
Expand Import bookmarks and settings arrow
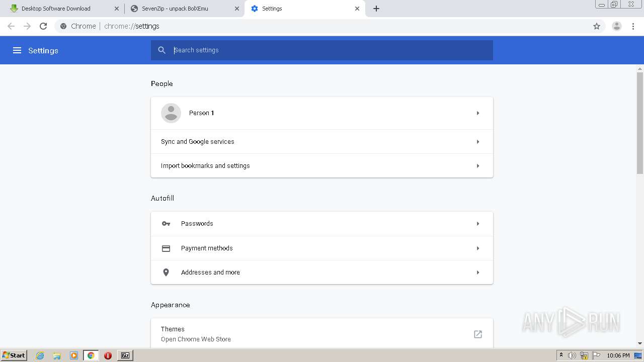(478, 166)
